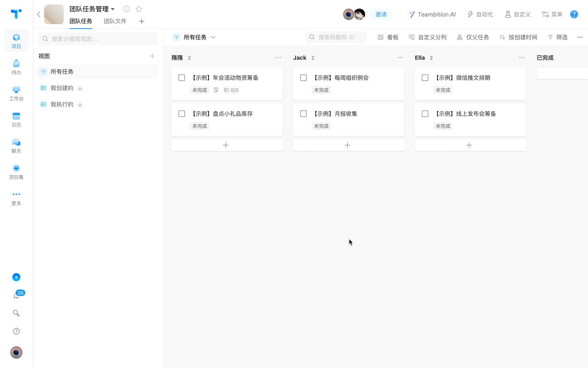Check the 年会活动物资筹备 task checkbox

182,77
